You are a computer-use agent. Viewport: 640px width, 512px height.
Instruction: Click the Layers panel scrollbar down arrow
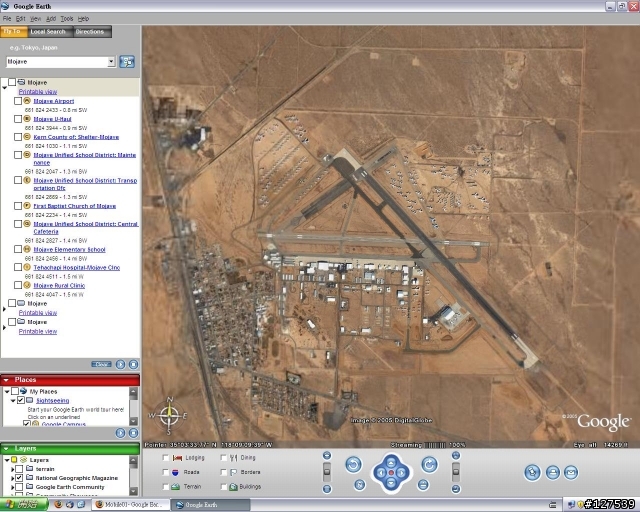[133, 491]
